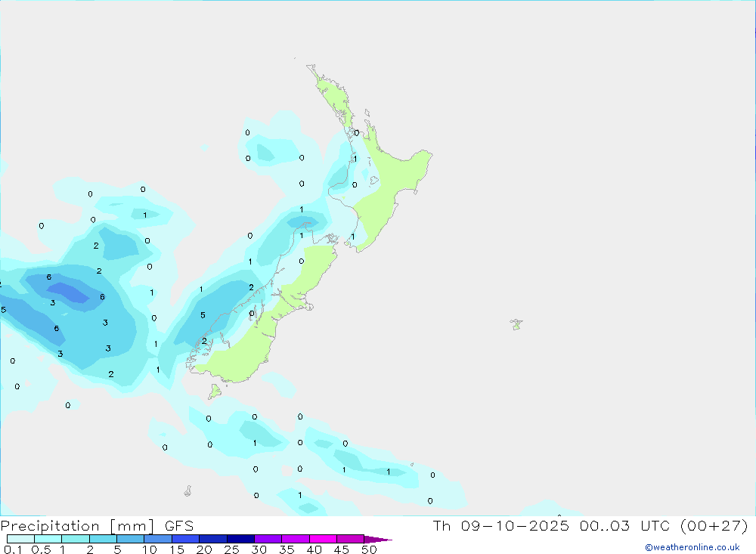Select the 30–35 mm purple legend swatch

[x=268, y=539]
